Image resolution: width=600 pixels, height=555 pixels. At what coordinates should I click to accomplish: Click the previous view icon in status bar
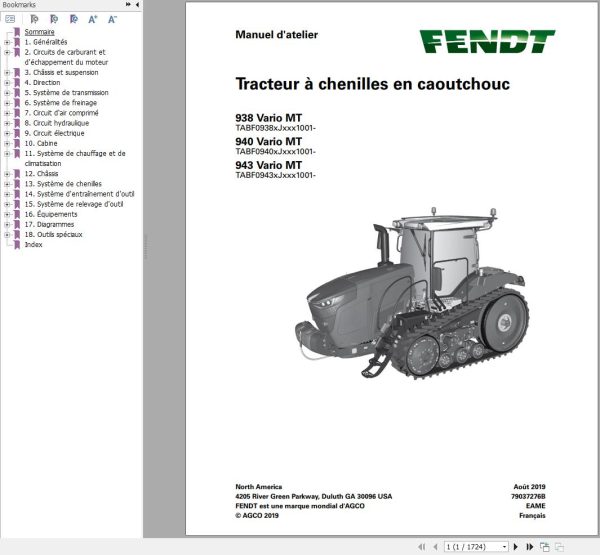tap(544, 547)
